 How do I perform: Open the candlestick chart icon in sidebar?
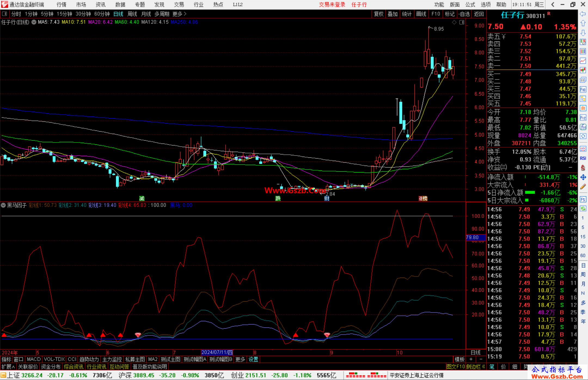[x=583, y=70]
